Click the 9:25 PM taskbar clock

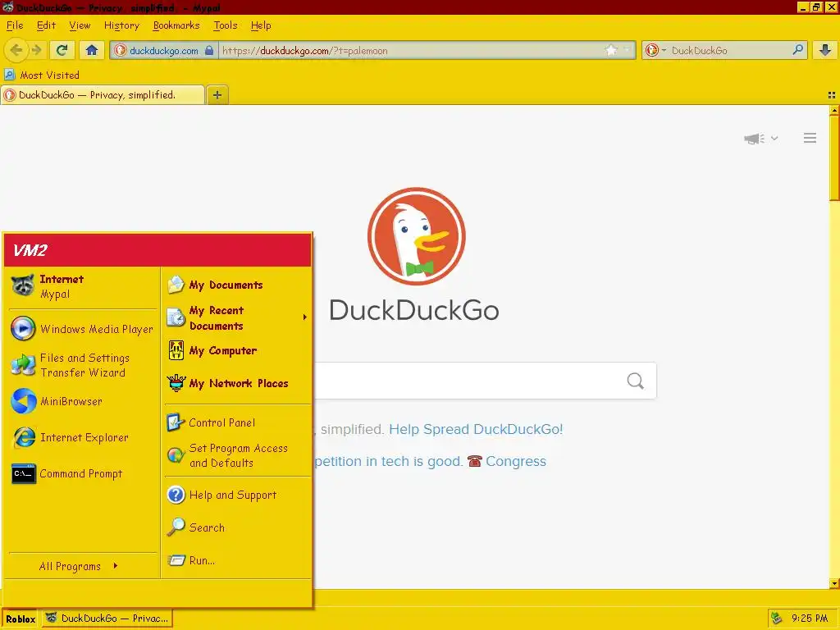[810, 619]
